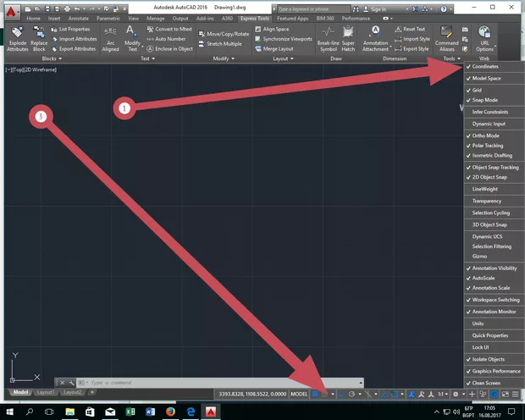Uncheck Coordinates in customization menu
This screenshot has height=420, width=525.
(495, 67)
